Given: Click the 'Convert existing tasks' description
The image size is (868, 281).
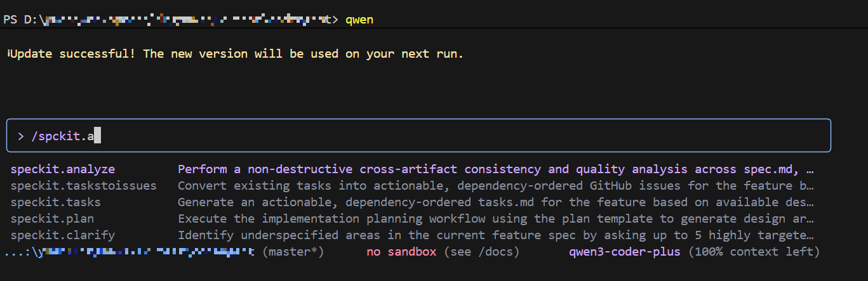Looking at the screenshot, I should pyautogui.click(x=495, y=186).
